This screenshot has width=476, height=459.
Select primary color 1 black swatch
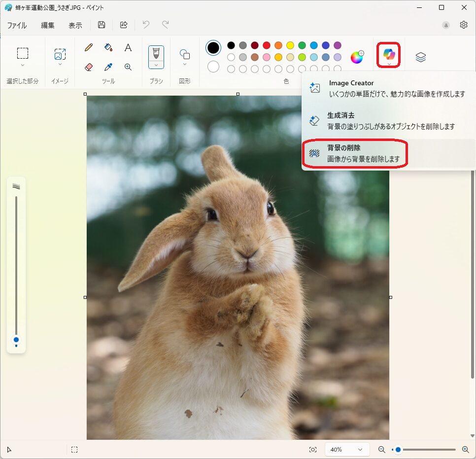point(213,48)
